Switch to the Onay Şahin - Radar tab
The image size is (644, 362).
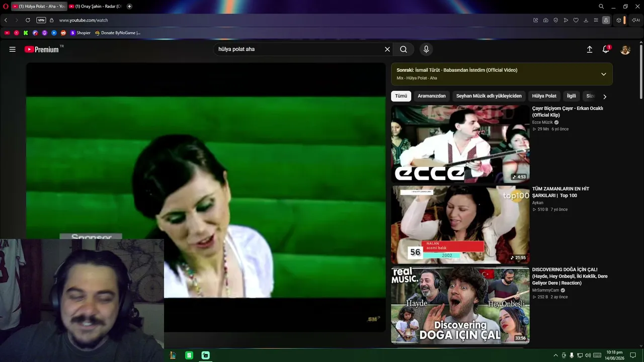pos(96,6)
